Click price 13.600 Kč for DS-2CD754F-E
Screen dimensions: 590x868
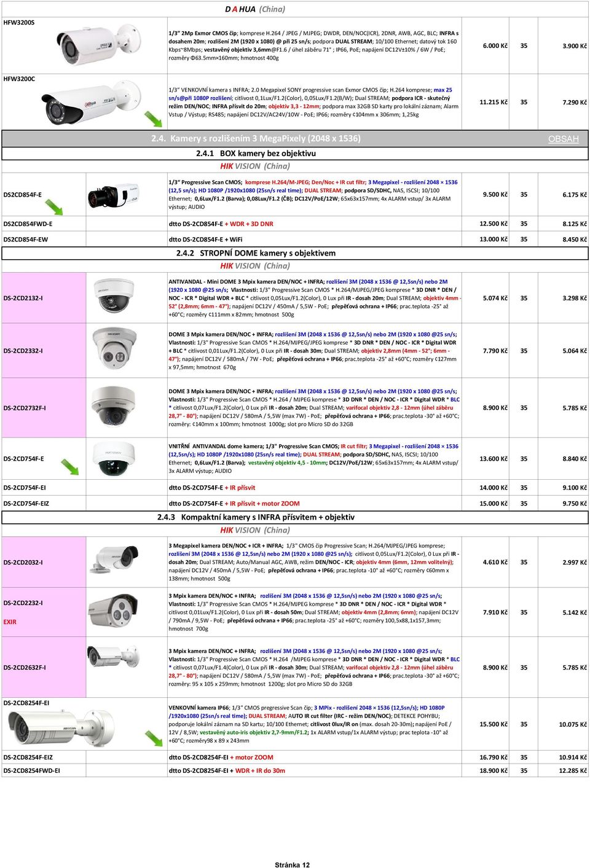click(494, 459)
